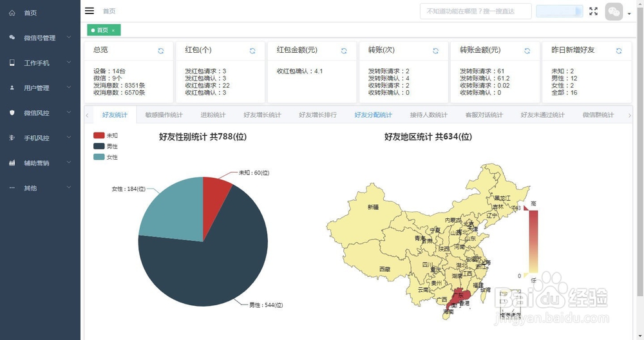Open the 好友增长排行 tab
The width and height of the screenshot is (644, 340).
(317, 115)
